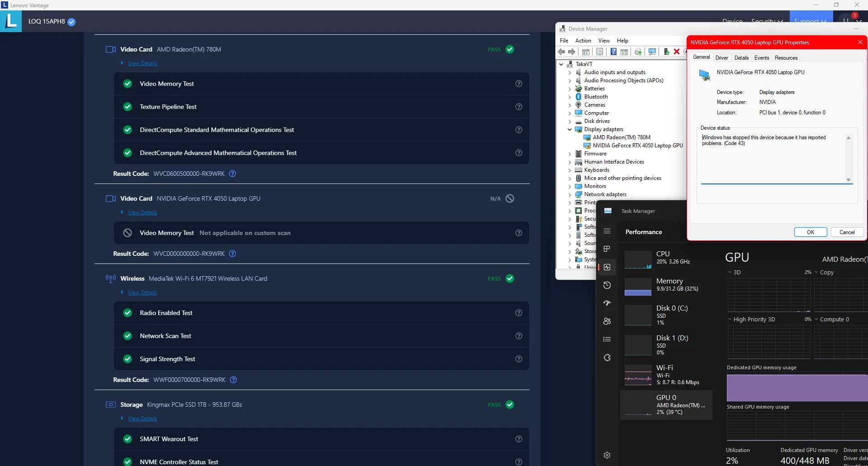Open Details list in Task Manager sidebar
The width and height of the screenshot is (868, 466).
607,339
